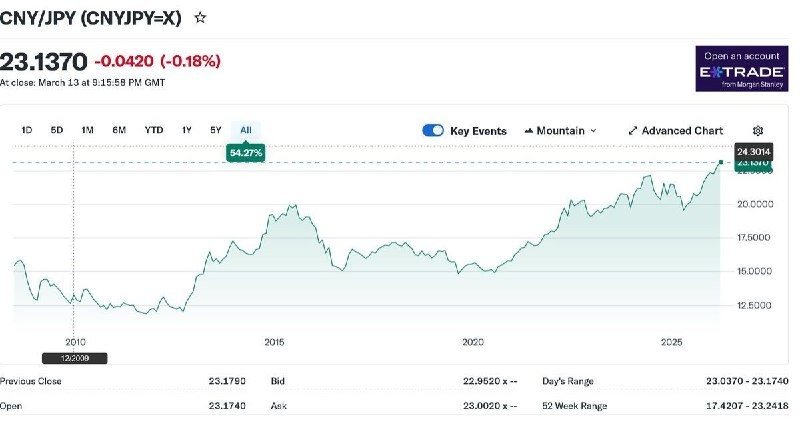
Task: Click the 24.3014 price label on axis
Action: point(752,151)
